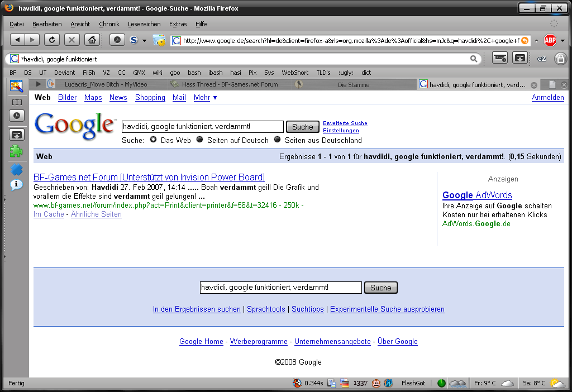Open the search engine selector in search bar

pos(15,59)
